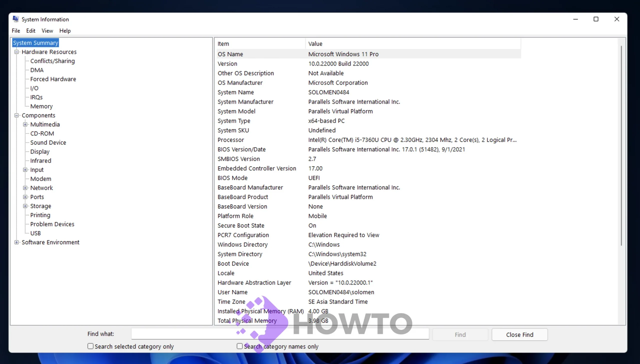This screenshot has width=640, height=364.
Task: Select the CD-ROM component
Action: pos(42,133)
